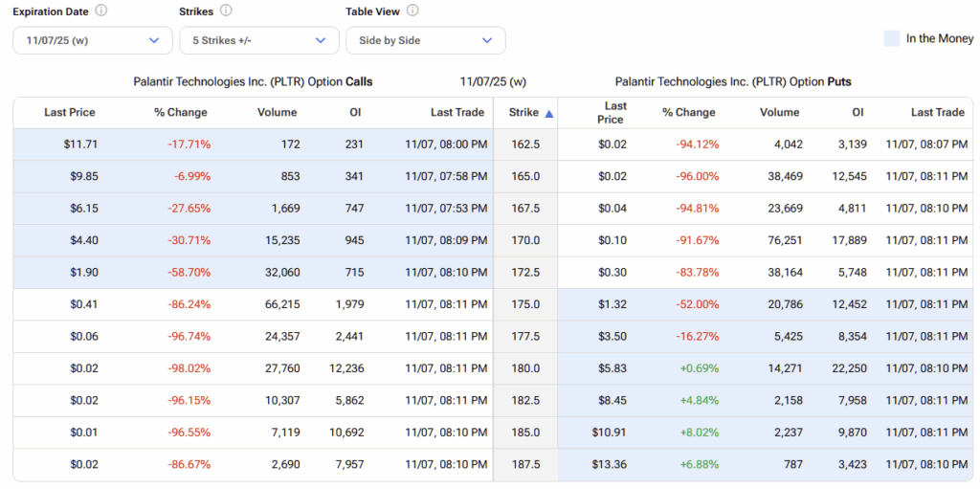Open the Side by Side view dropdown

click(x=425, y=40)
